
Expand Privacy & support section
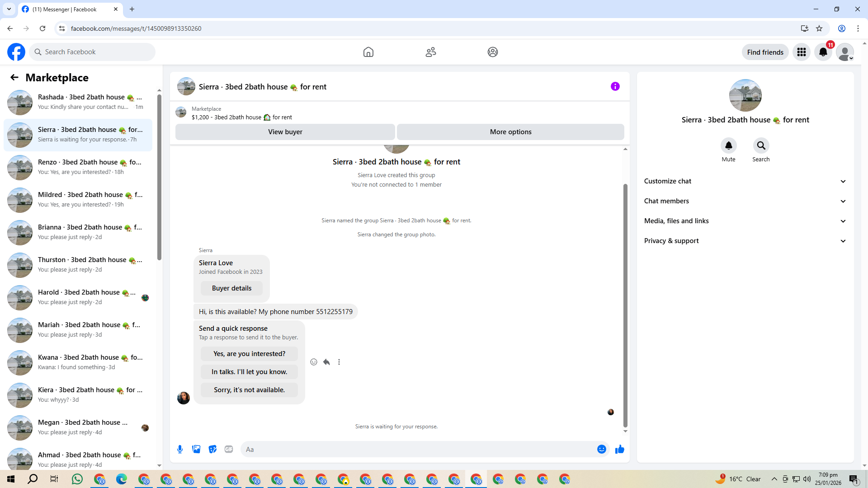pyautogui.click(x=745, y=241)
